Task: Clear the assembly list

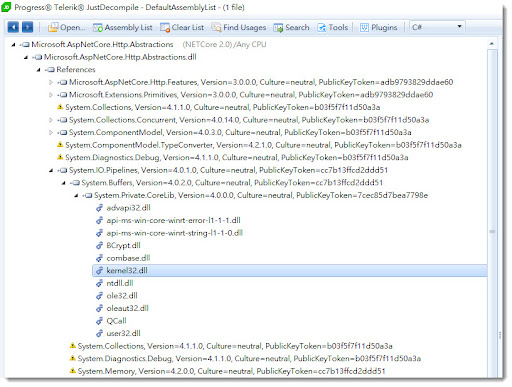Action: click(x=182, y=27)
